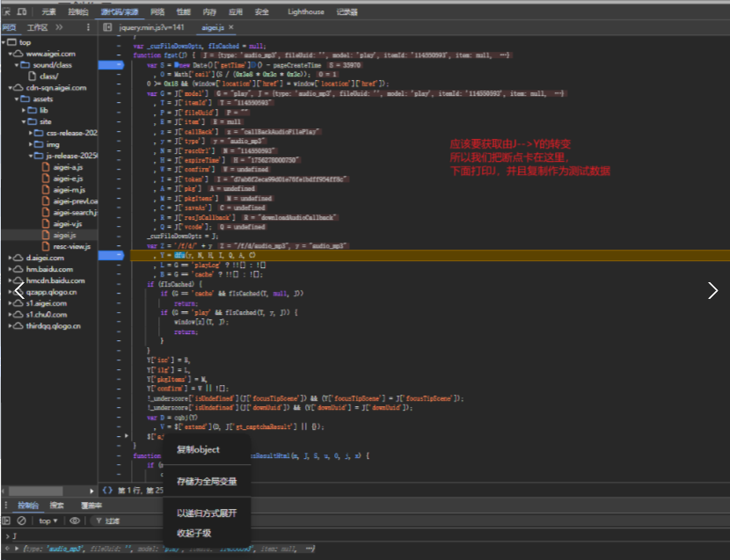The height and width of the screenshot is (560, 730).
Task: Collapse the assets folder
Action: click(x=17, y=99)
